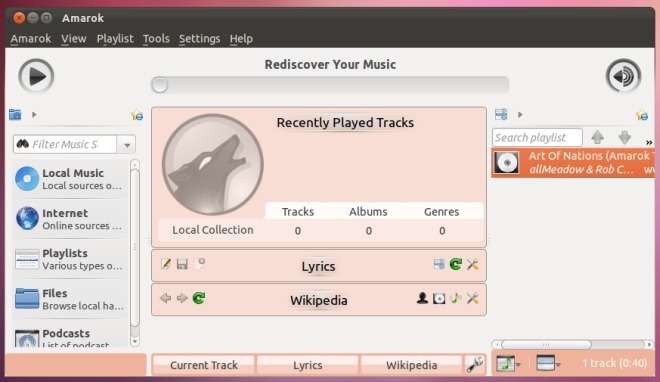Image resolution: width=660 pixels, height=382 pixels.
Task: Click the Amarok wolf logo image
Action: click(x=213, y=164)
